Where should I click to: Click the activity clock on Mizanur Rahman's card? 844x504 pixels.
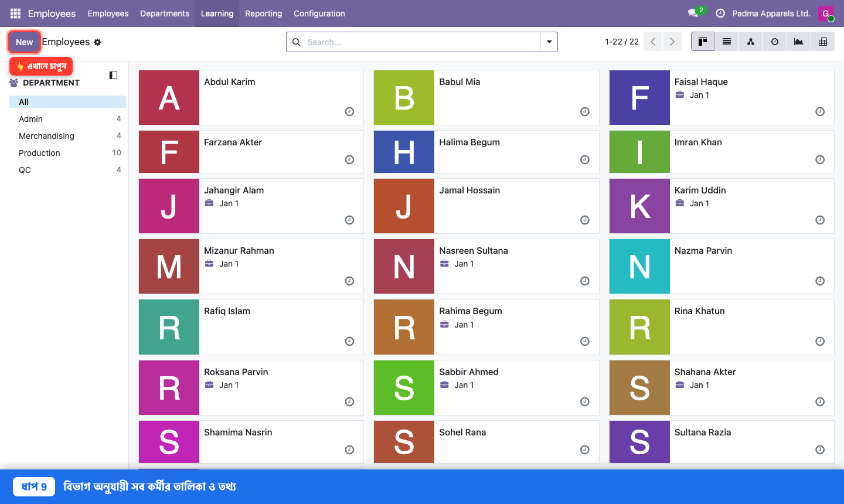point(350,281)
